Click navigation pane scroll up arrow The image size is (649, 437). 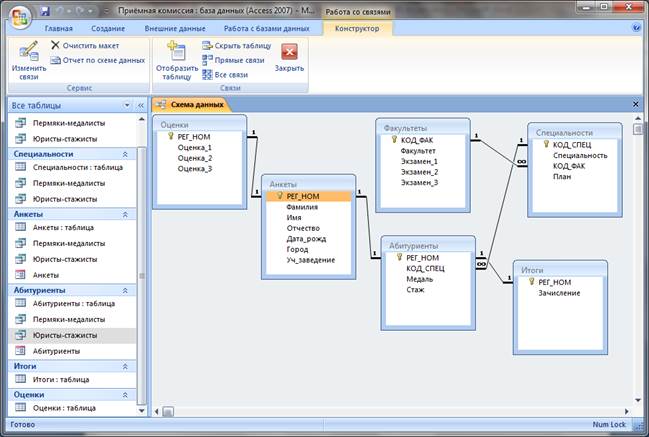(142, 120)
